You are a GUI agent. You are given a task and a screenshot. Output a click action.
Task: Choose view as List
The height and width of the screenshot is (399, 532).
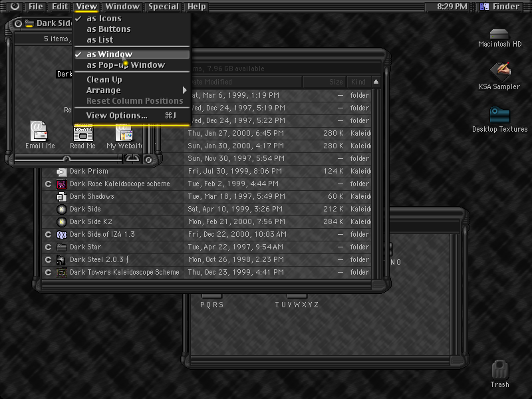tap(132, 40)
